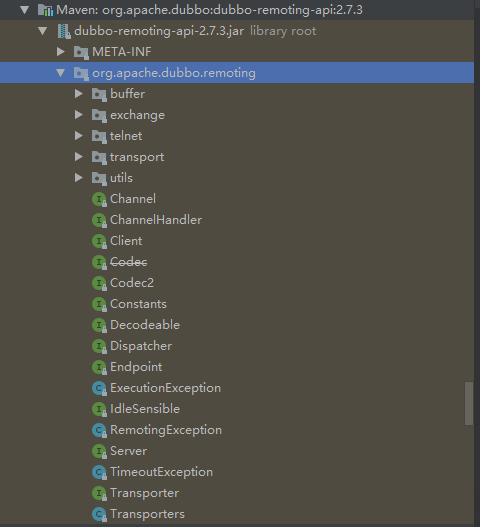The width and height of the screenshot is (480, 527).
Task: Open the TimeoutException class
Action: coord(161,472)
